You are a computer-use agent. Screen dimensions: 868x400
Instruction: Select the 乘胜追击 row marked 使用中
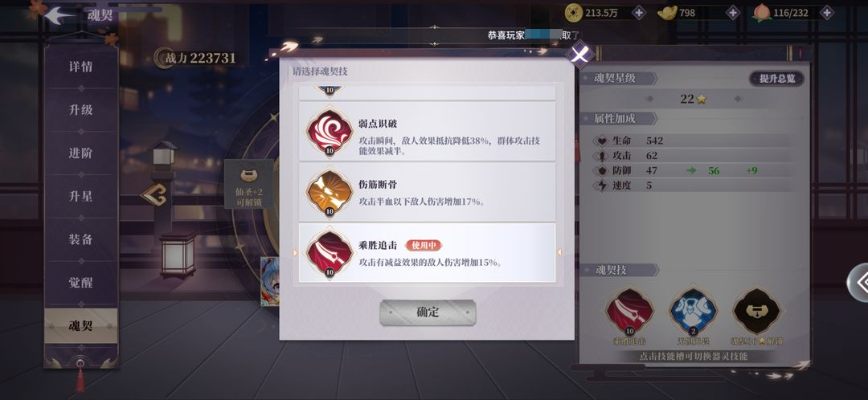[x=428, y=253]
